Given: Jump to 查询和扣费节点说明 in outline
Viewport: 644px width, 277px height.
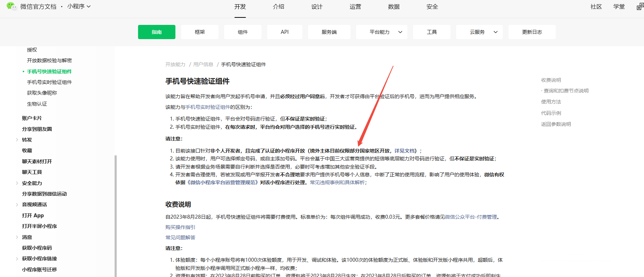Looking at the screenshot, I should coord(566,91).
